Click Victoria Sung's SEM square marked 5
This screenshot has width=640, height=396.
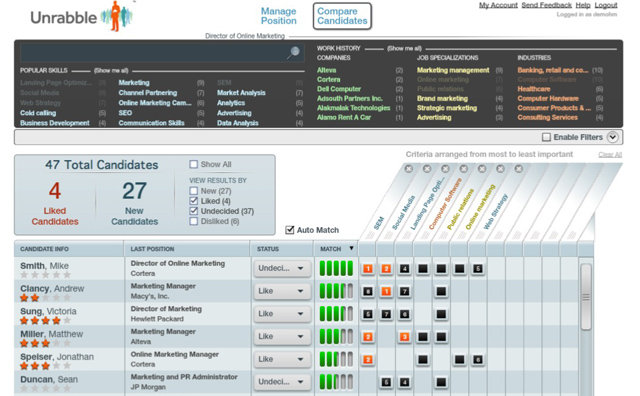(x=368, y=314)
